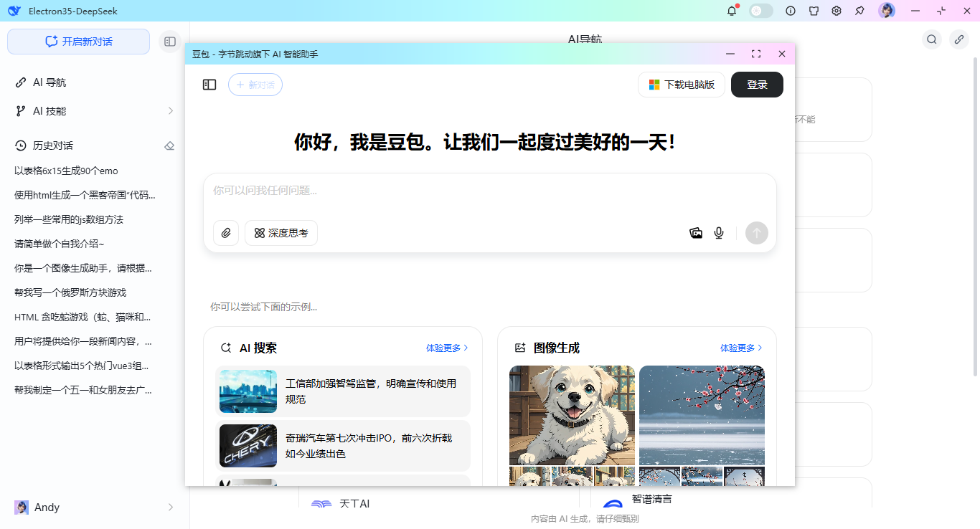Pin the window with the pushpin icon
The image size is (980, 529).
(859, 11)
